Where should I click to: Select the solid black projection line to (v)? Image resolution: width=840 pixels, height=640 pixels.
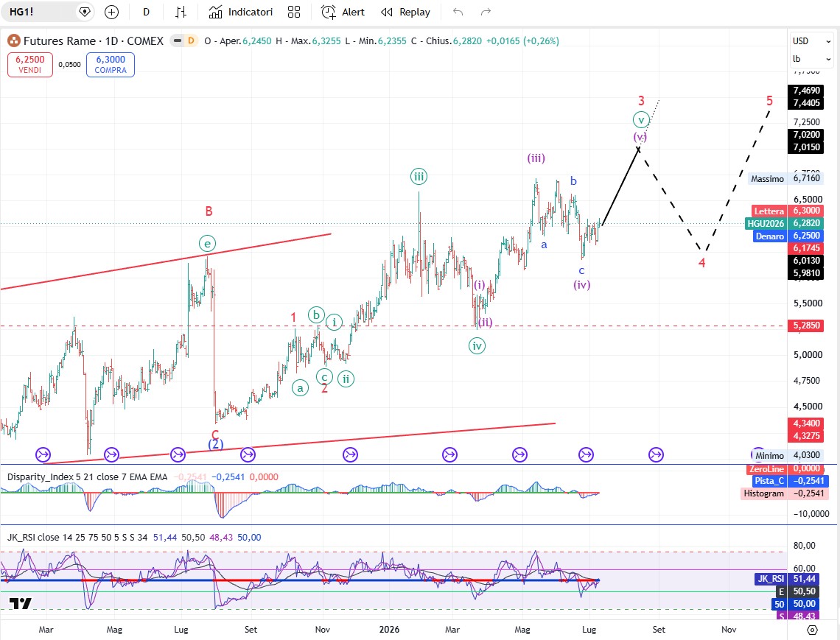pos(620,187)
